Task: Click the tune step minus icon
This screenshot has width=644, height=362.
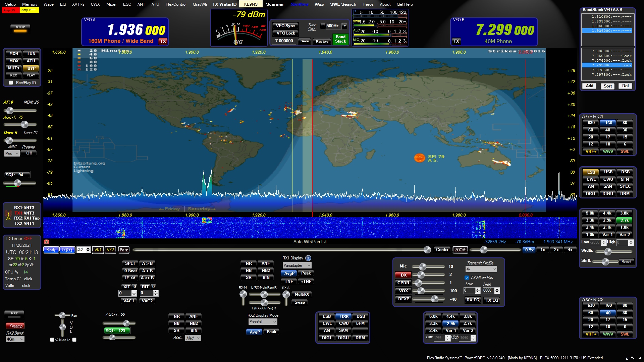Action: click(323, 26)
